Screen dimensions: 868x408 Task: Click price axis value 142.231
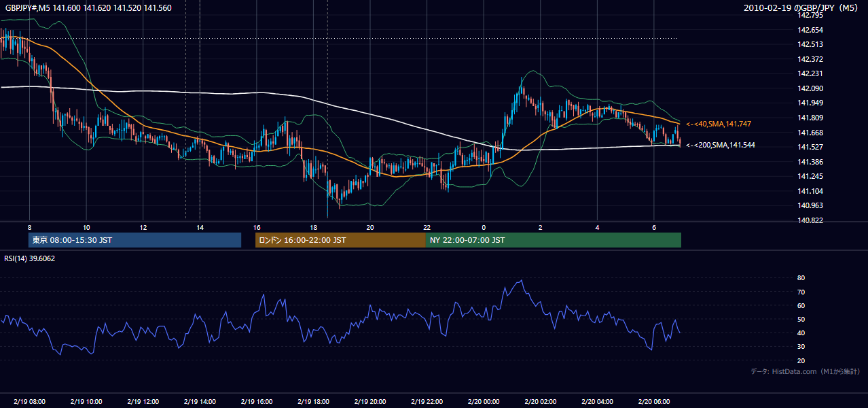click(x=810, y=73)
